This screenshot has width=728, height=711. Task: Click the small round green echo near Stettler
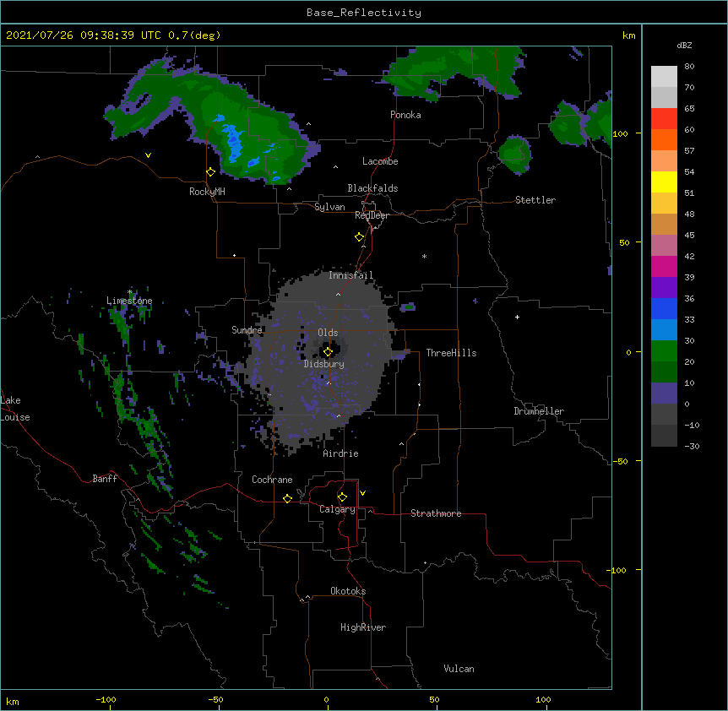pos(514,155)
